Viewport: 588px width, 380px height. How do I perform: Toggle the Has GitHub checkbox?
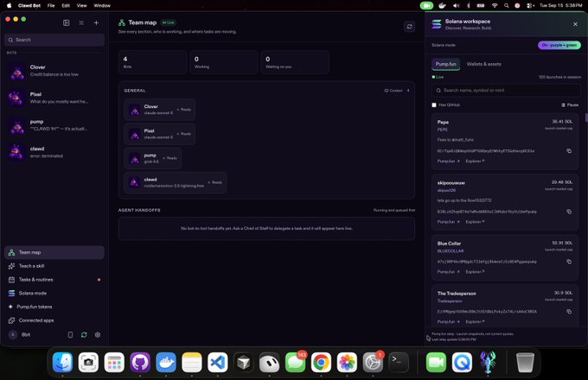tap(434, 104)
